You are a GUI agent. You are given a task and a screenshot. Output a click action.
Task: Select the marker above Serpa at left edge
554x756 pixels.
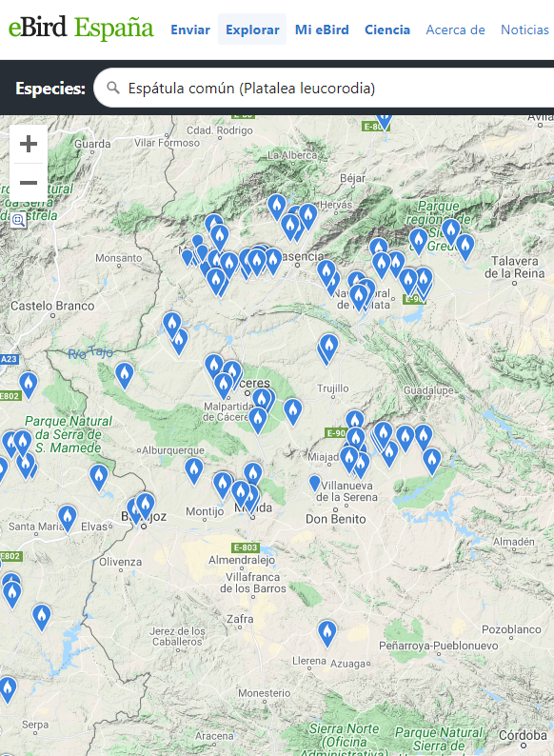coord(8,689)
